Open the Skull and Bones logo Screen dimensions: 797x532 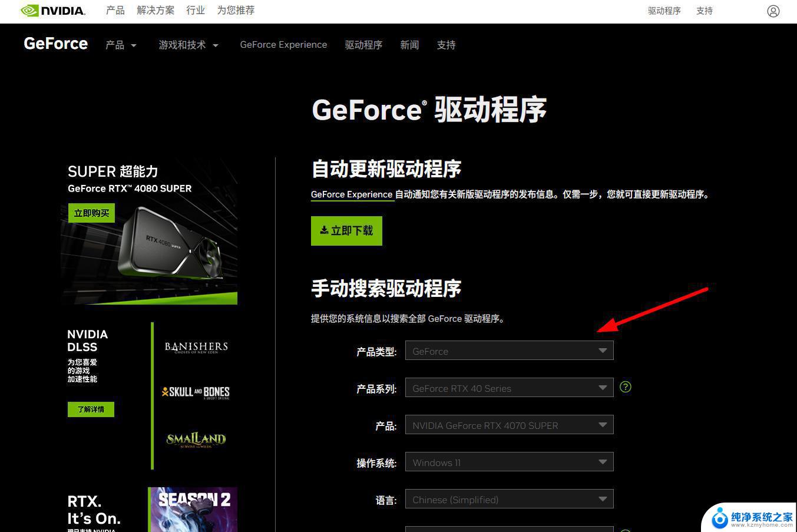pyautogui.click(x=196, y=392)
